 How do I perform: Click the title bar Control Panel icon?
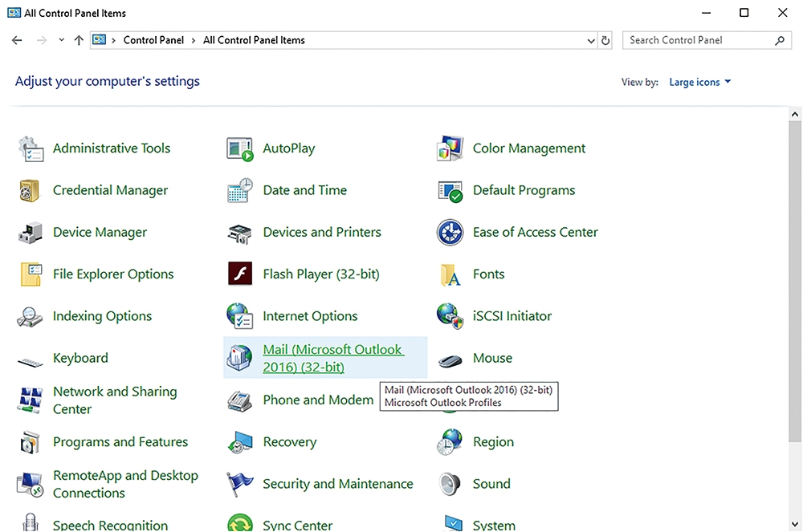[14, 13]
